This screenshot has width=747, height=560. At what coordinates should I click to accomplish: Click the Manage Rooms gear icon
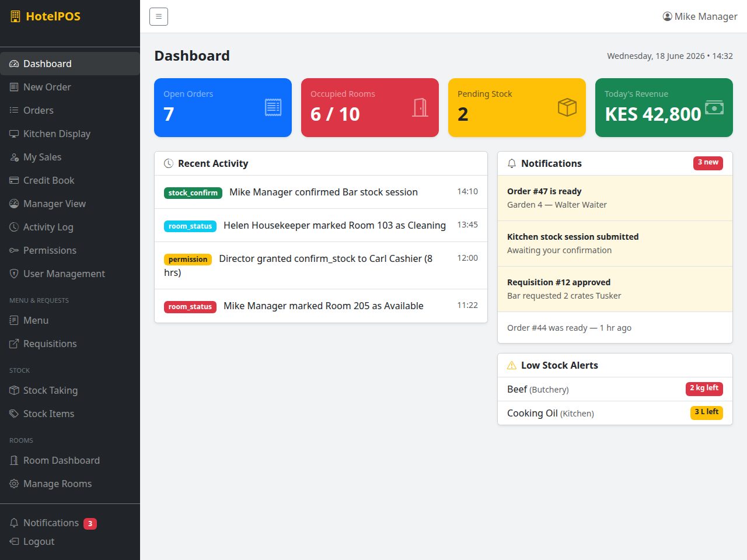pos(14,484)
